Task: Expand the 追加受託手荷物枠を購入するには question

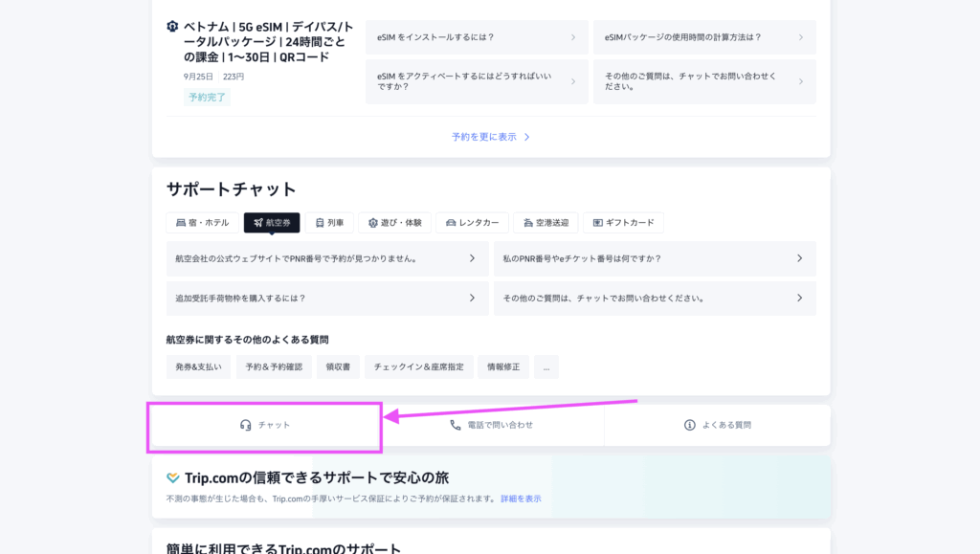Action: 325,298
